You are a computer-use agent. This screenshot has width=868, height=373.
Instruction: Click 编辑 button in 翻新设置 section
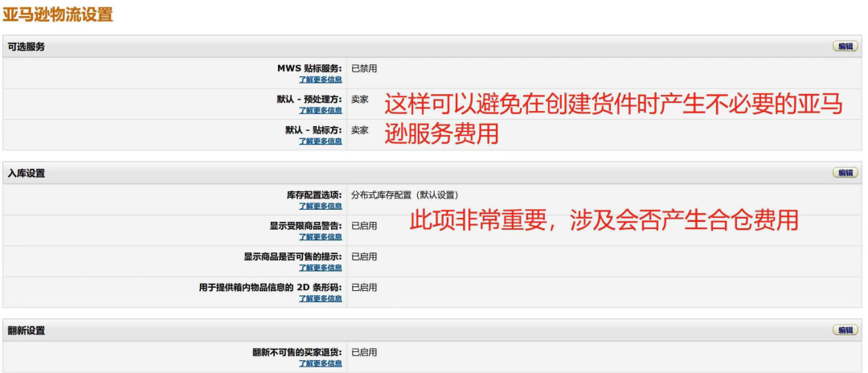click(845, 330)
